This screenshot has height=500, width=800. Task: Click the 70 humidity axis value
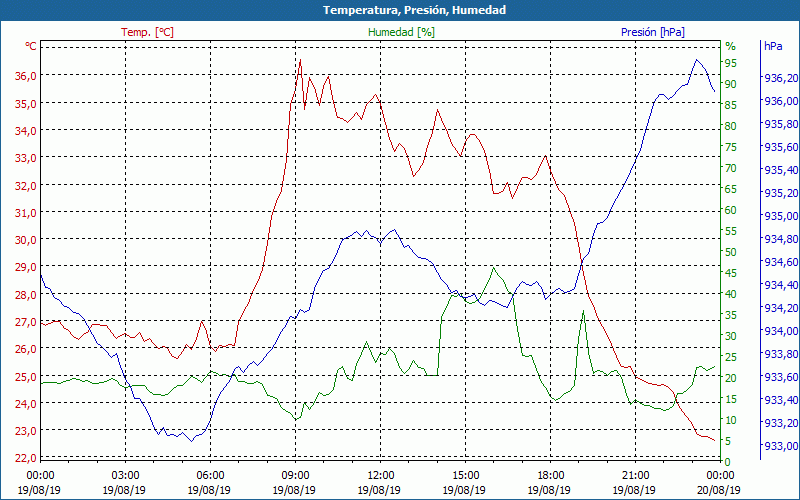[731, 168]
